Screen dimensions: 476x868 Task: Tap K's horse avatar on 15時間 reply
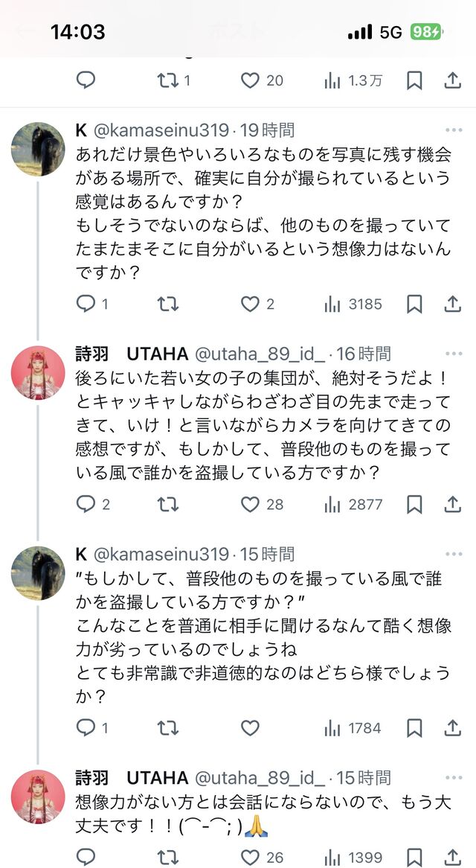pos(38,573)
